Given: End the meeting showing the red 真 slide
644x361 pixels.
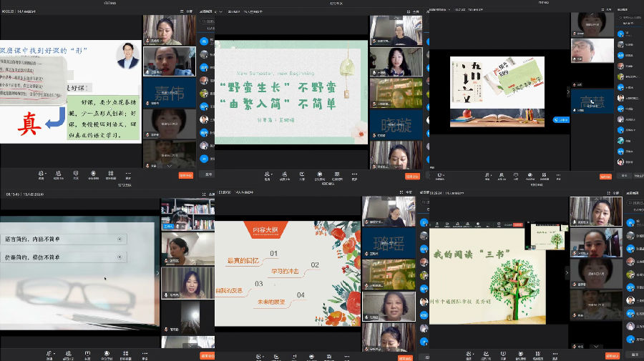Looking at the screenshot, I should point(186,174).
